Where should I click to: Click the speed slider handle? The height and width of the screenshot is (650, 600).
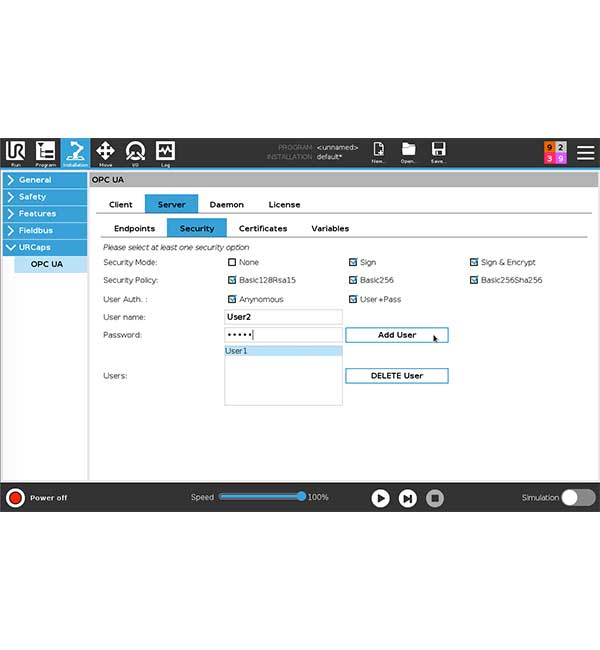coord(301,496)
